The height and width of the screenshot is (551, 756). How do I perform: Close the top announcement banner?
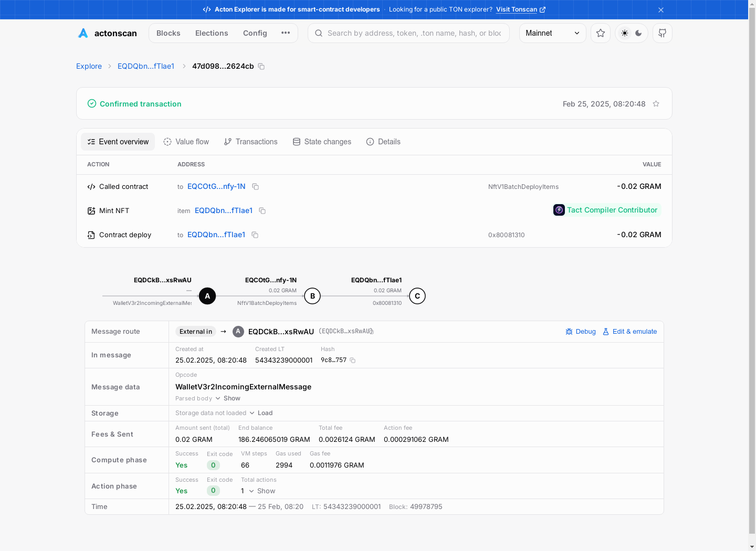[661, 10]
